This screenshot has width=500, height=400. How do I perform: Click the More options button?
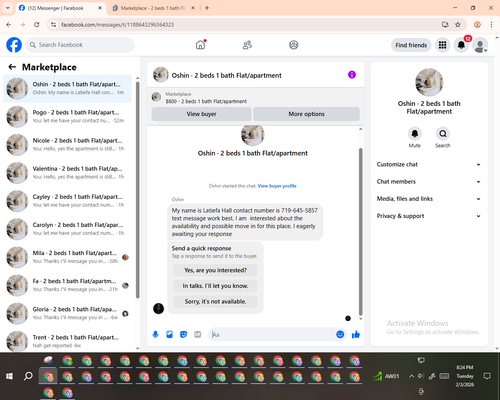(x=306, y=114)
